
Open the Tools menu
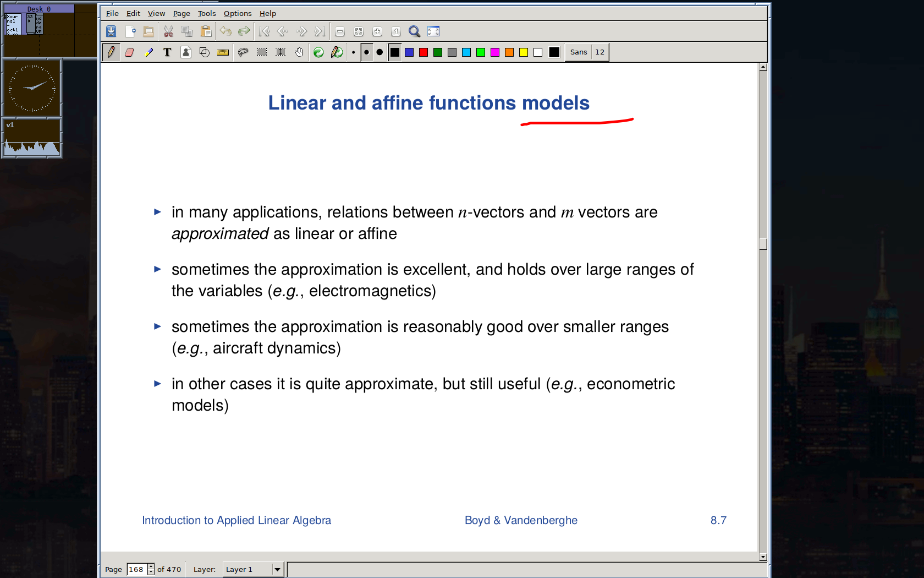click(x=207, y=13)
